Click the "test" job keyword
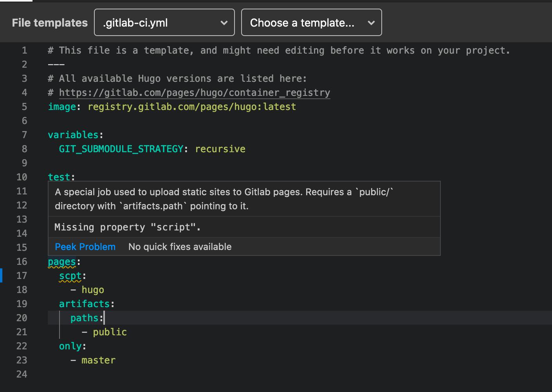This screenshot has width=552, height=392. (x=59, y=177)
